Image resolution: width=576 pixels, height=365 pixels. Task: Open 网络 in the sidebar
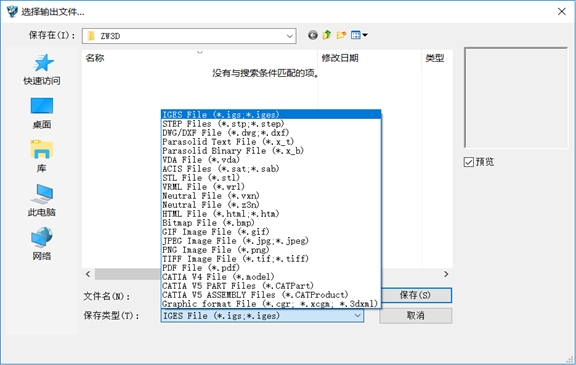coord(42,244)
